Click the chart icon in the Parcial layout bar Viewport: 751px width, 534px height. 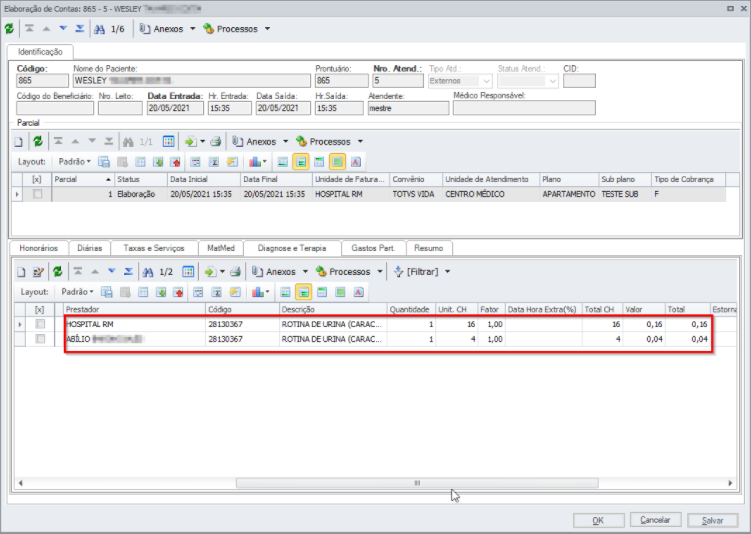point(255,162)
